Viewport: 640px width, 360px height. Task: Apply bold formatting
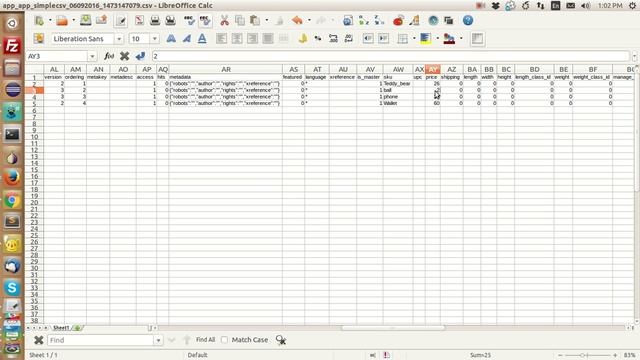171,39
